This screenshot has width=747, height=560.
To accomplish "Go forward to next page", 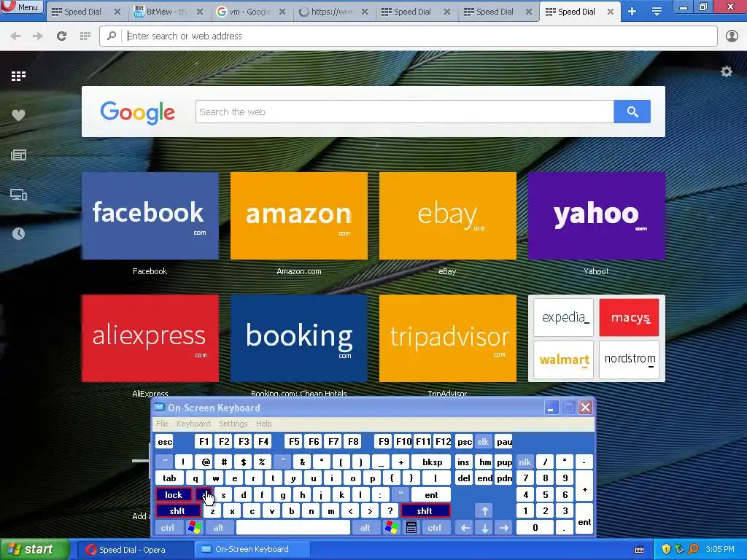I will click(x=38, y=36).
